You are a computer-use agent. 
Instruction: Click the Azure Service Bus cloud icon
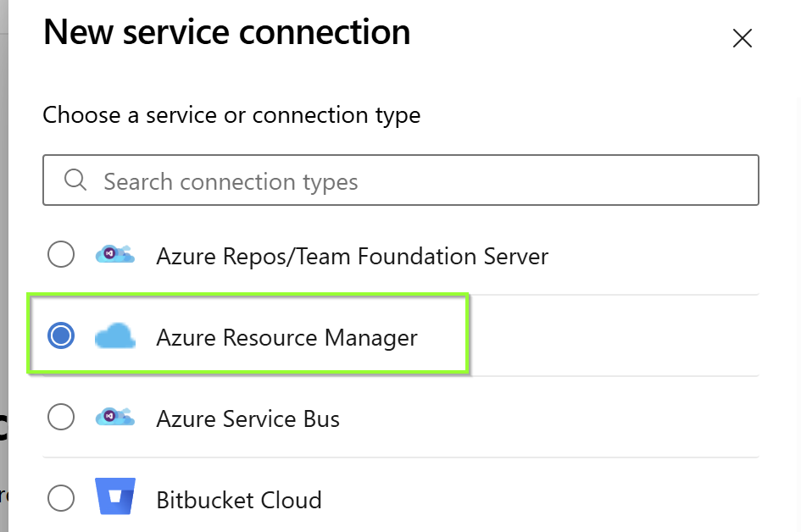click(115, 418)
